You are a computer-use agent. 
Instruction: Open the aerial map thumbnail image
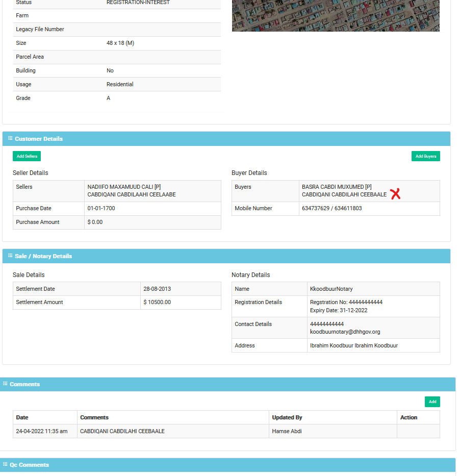click(336, 15)
